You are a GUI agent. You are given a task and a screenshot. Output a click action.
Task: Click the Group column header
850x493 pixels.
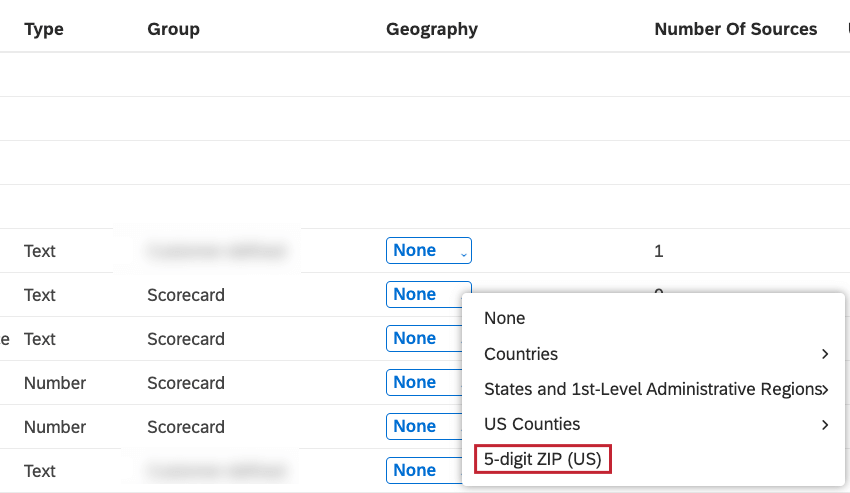173,29
